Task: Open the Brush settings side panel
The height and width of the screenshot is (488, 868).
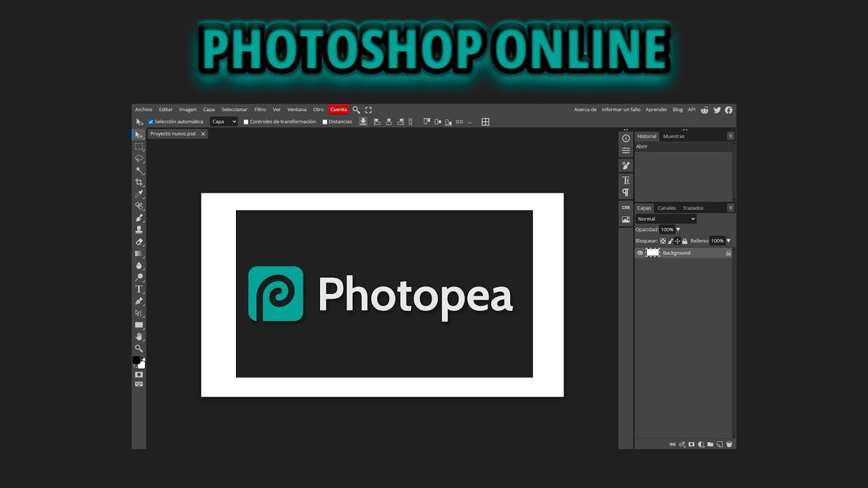Action: point(626,165)
